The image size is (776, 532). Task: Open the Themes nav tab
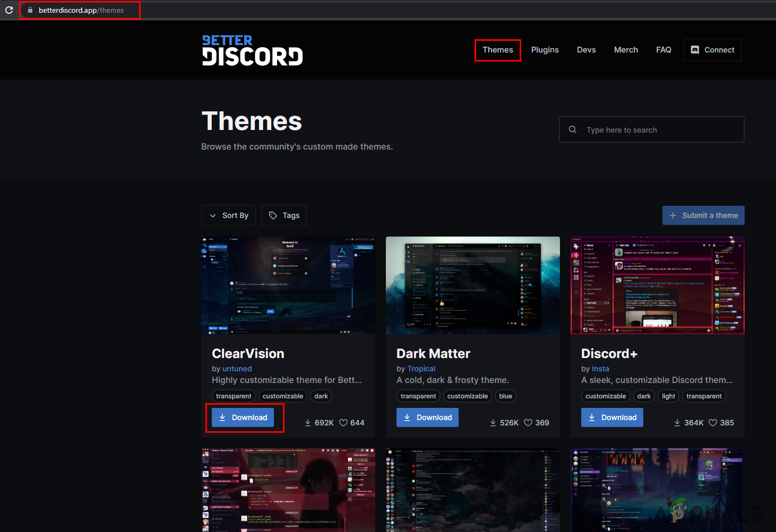tap(498, 50)
